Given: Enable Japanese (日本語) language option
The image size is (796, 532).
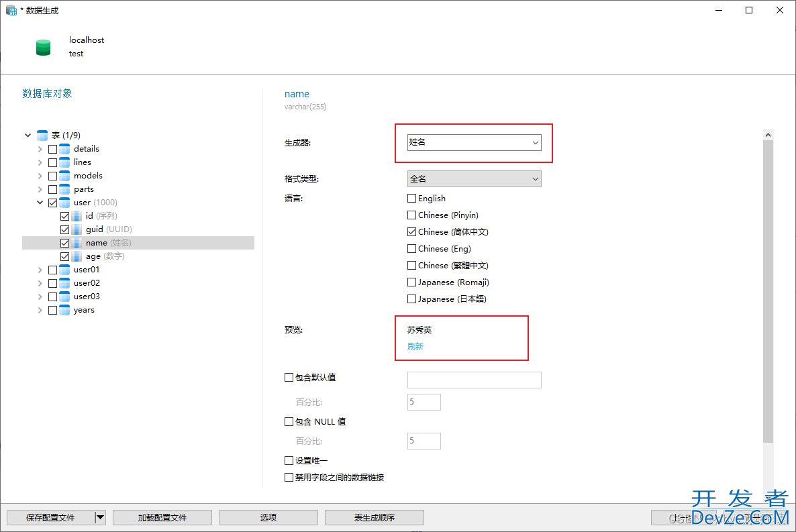Looking at the screenshot, I should click(x=411, y=299).
